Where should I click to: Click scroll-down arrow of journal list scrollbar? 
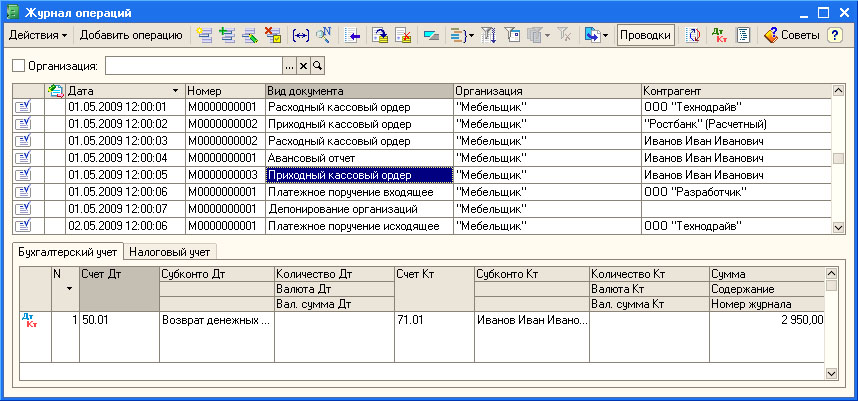coord(838,227)
